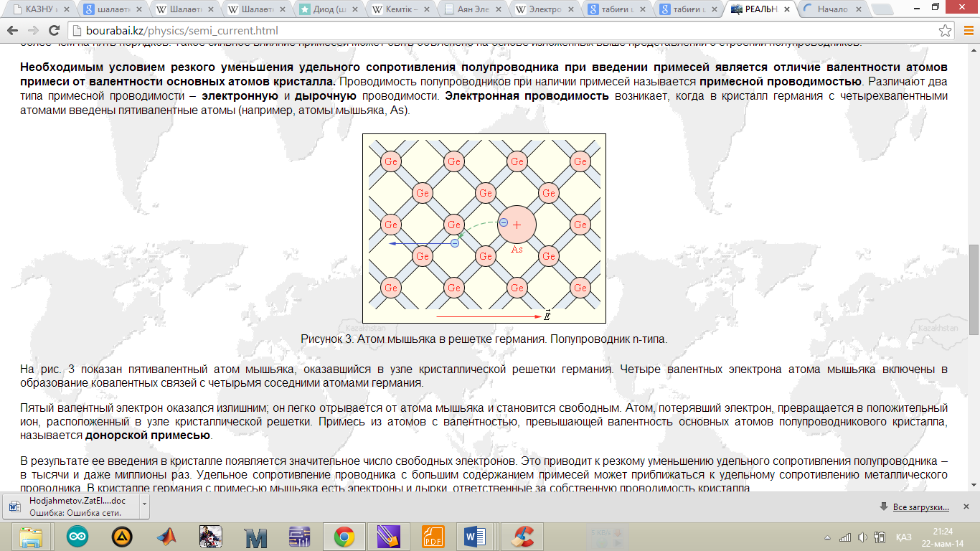Open the Все загрузки link
Viewport: 980px width, 551px height.
(921, 507)
